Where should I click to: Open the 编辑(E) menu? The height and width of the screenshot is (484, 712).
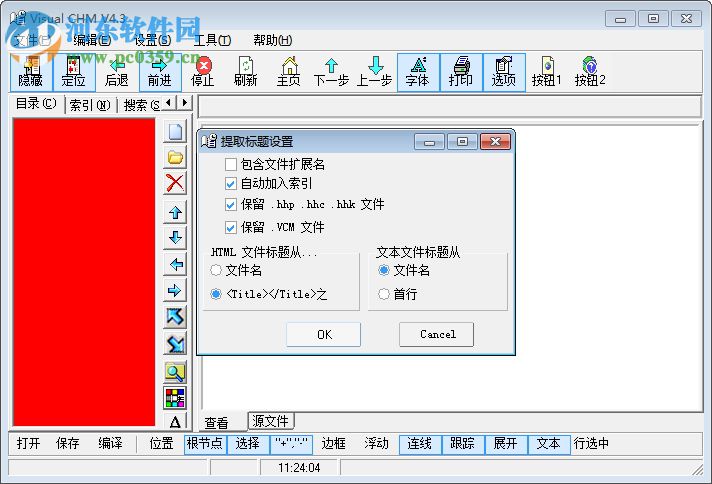pyautogui.click(x=92, y=40)
